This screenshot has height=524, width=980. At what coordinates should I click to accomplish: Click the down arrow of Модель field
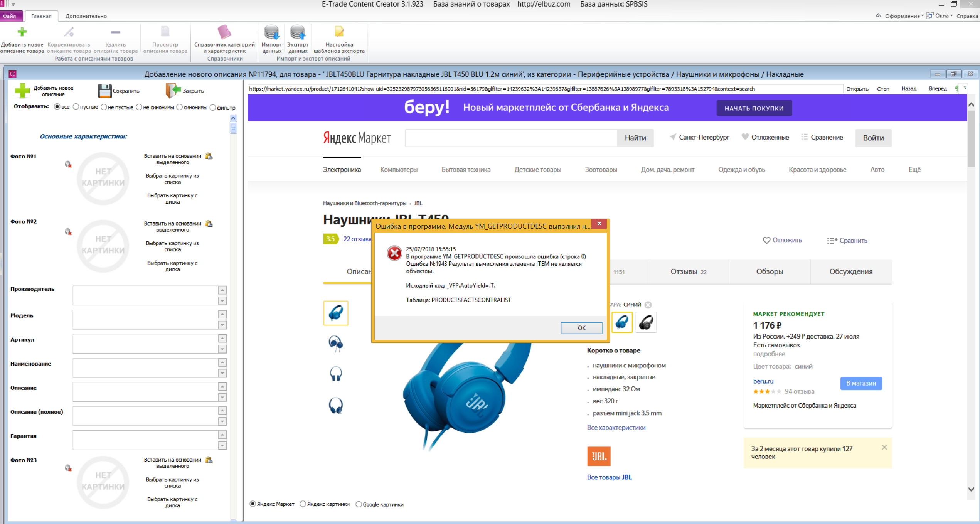222,325
